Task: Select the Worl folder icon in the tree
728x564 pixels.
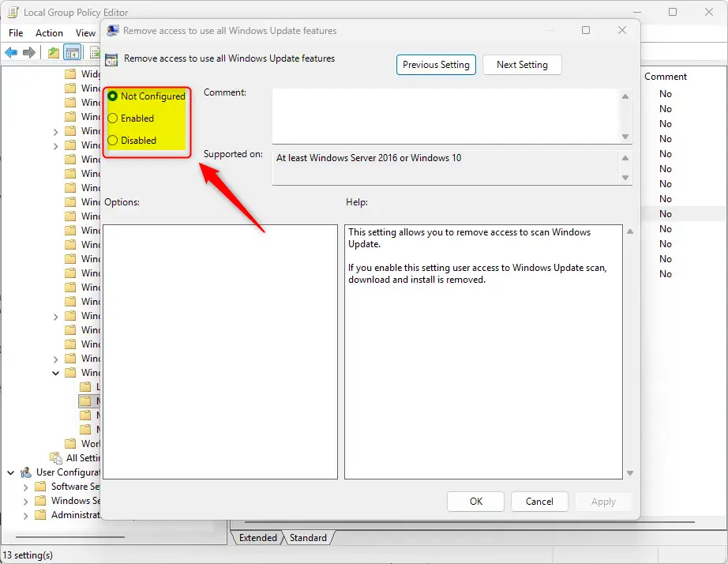Action: point(70,443)
